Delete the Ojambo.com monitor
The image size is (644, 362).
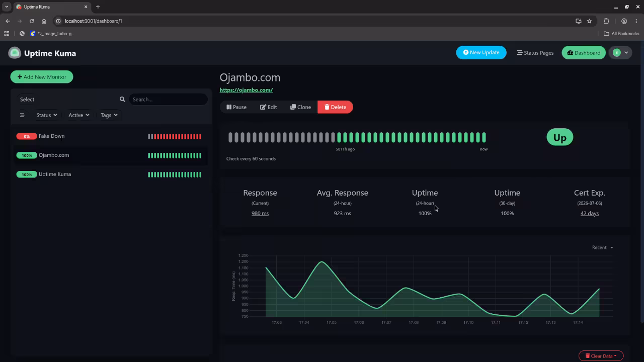tap(335, 107)
